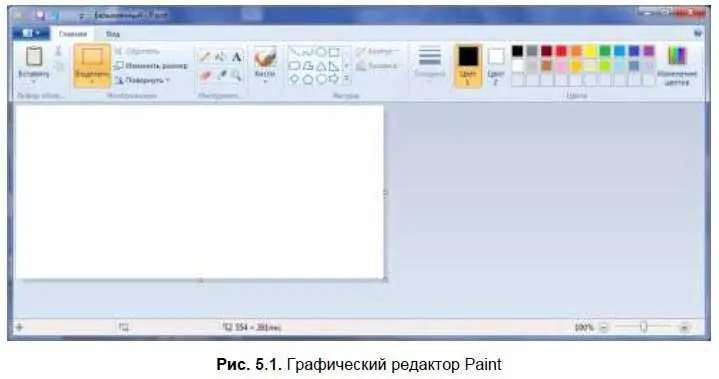The image size is (719, 379).
Task: Open the blue Paint application menu button
Action: (x=31, y=33)
